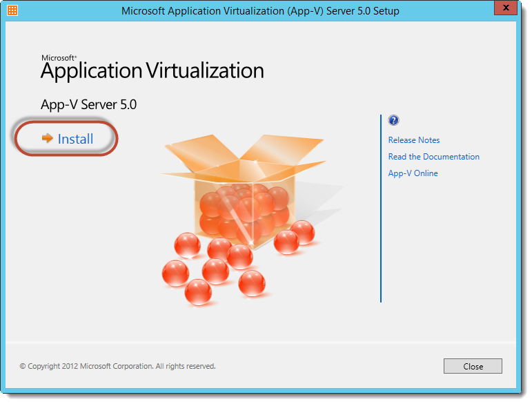
Task: Click the Copyright 2012 Microsoft Corporation text
Action: 117,366
